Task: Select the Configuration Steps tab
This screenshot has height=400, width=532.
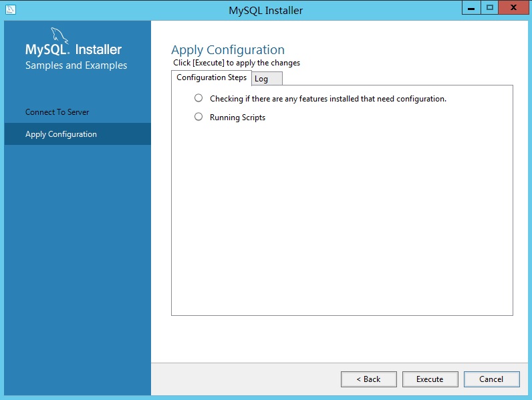Action: click(211, 77)
